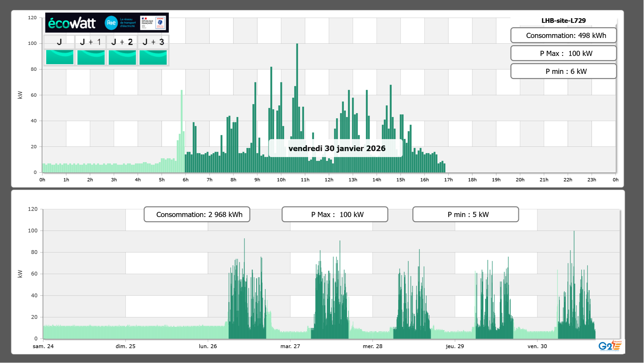The height and width of the screenshot is (363, 644).
Task: Click the LHB-site-L729 site title
Action: click(x=563, y=21)
